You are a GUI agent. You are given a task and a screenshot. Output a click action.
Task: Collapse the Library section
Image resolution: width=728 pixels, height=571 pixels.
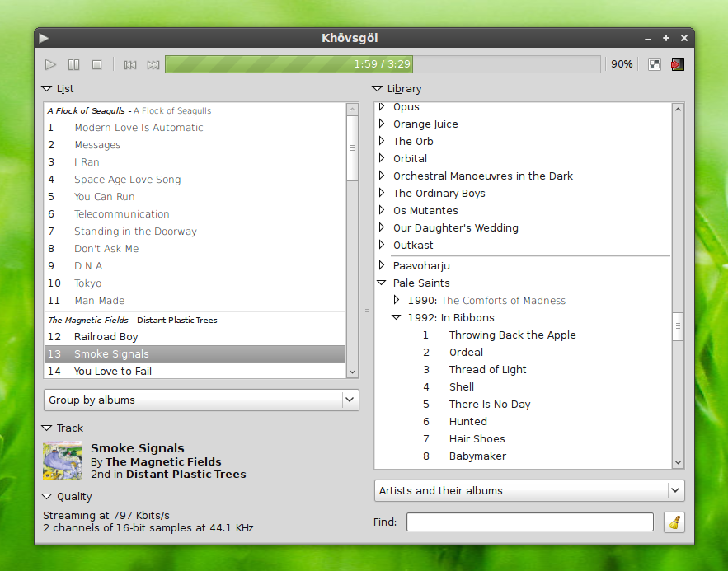click(x=378, y=89)
